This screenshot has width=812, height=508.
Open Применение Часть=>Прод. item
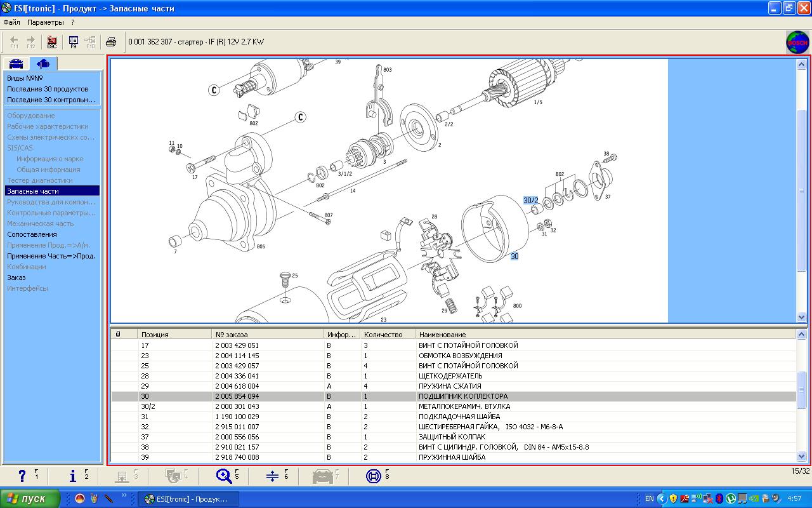(x=52, y=256)
